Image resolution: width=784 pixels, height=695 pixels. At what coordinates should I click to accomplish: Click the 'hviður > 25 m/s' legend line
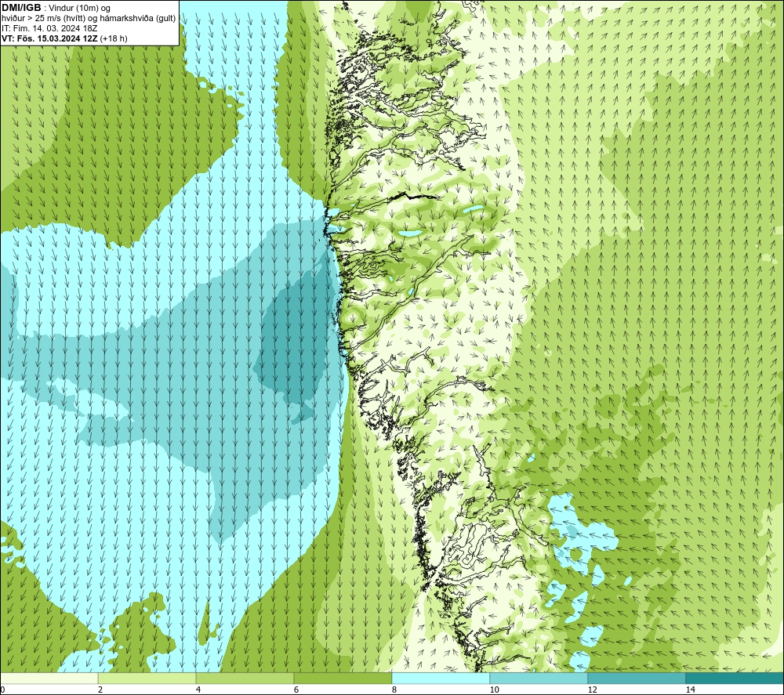[89, 19]
